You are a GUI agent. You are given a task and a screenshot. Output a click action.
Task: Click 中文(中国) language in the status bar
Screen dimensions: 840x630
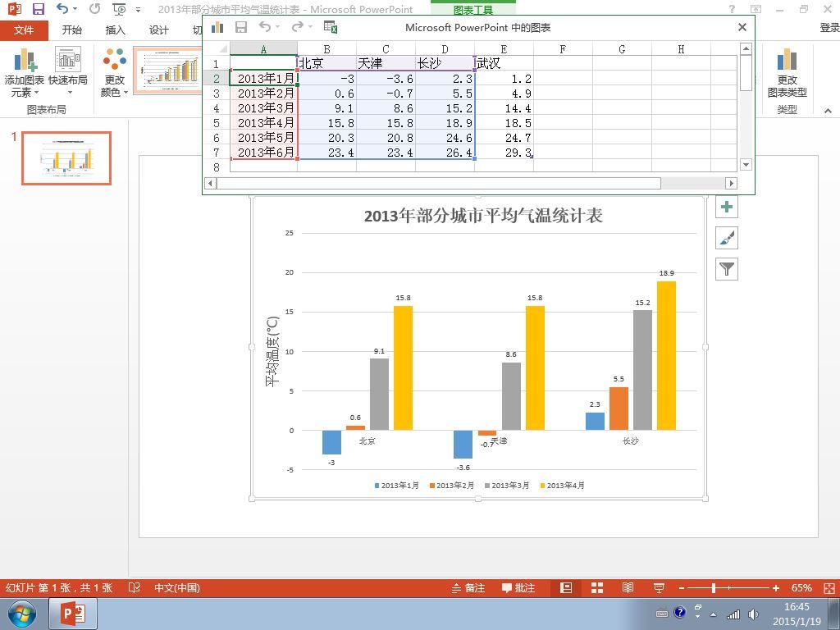[x=177, y=587]
